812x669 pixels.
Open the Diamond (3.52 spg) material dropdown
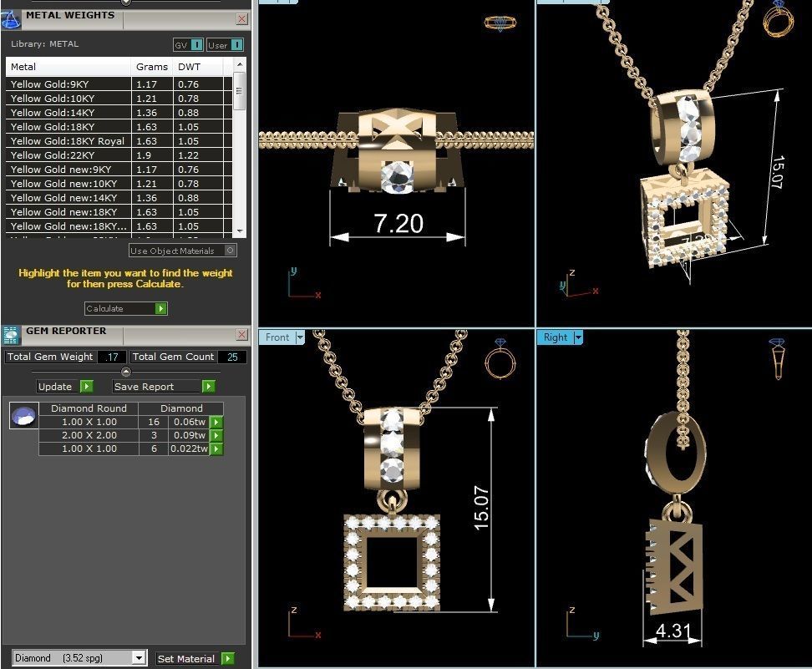click(139, 658)
